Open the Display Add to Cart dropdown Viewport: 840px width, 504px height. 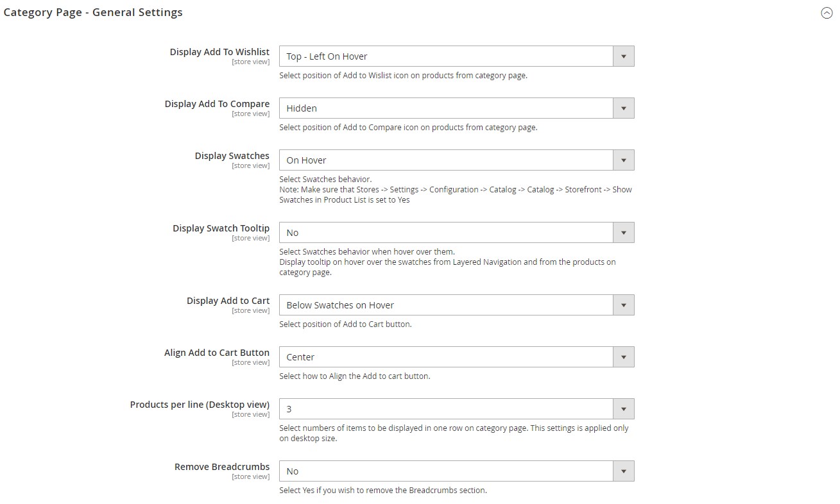click(x=456, y=305)
